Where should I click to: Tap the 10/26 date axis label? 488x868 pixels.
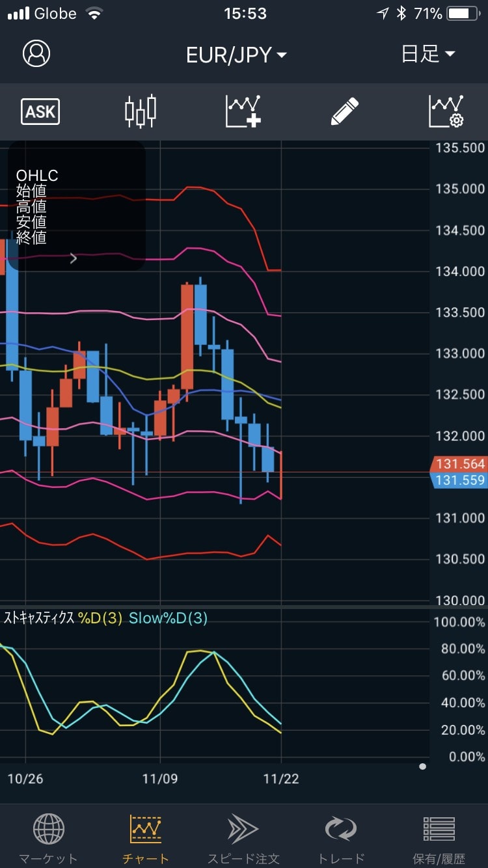25,778
